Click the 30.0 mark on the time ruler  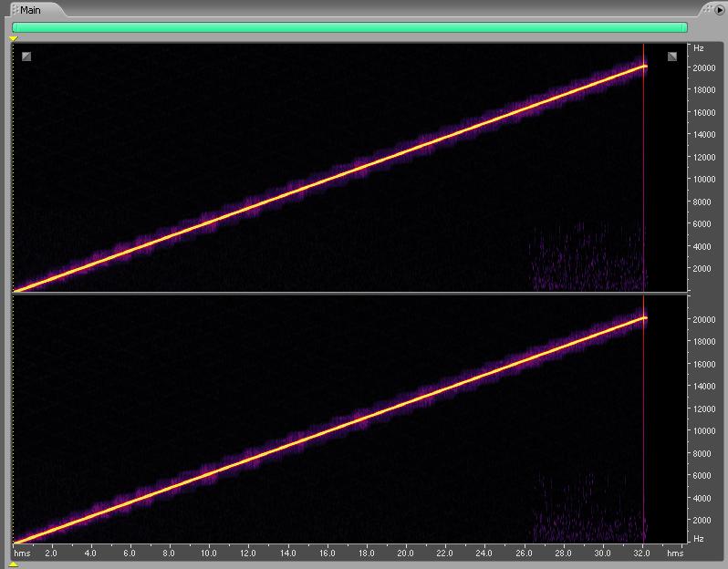pyautogui.click(x=603, y=553)
